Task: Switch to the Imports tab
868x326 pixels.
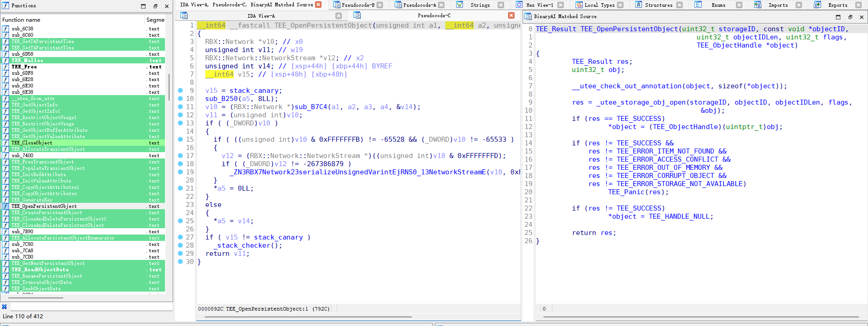Action: pos(778,5)
